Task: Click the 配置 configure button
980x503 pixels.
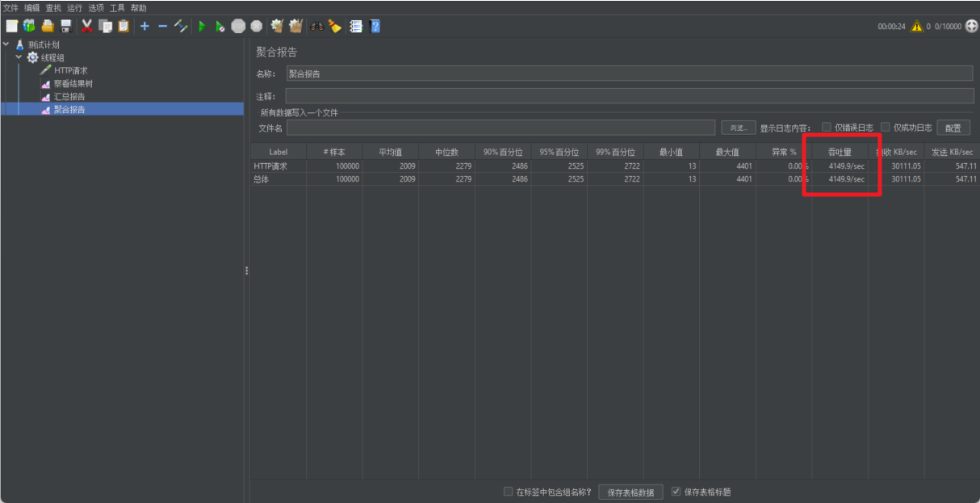Action: [953, 128]
